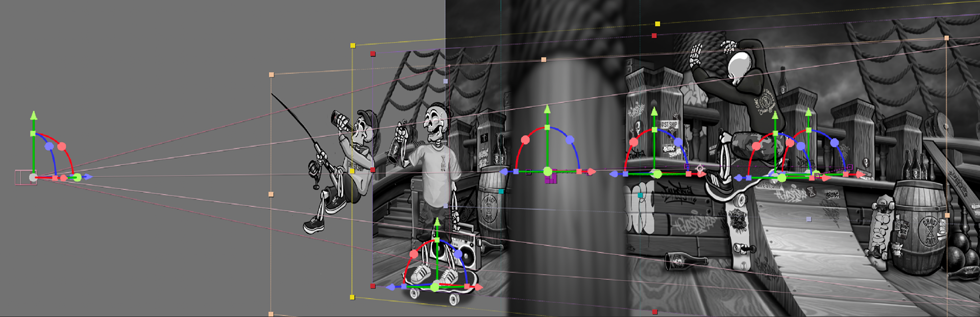Viewport: 980px width, 317px height.
Task: Click blue rotation dot on stickered crate gizmo
Action: coord(678,142)
